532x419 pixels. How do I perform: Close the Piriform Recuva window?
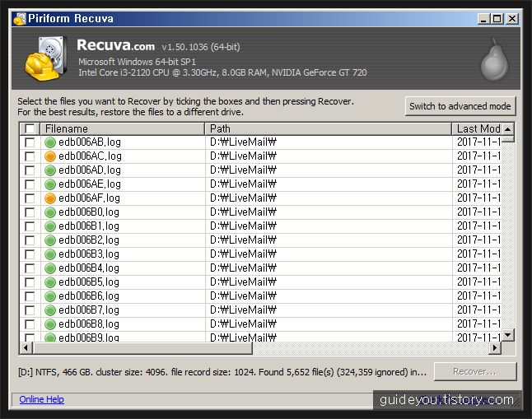pos(512,19)
